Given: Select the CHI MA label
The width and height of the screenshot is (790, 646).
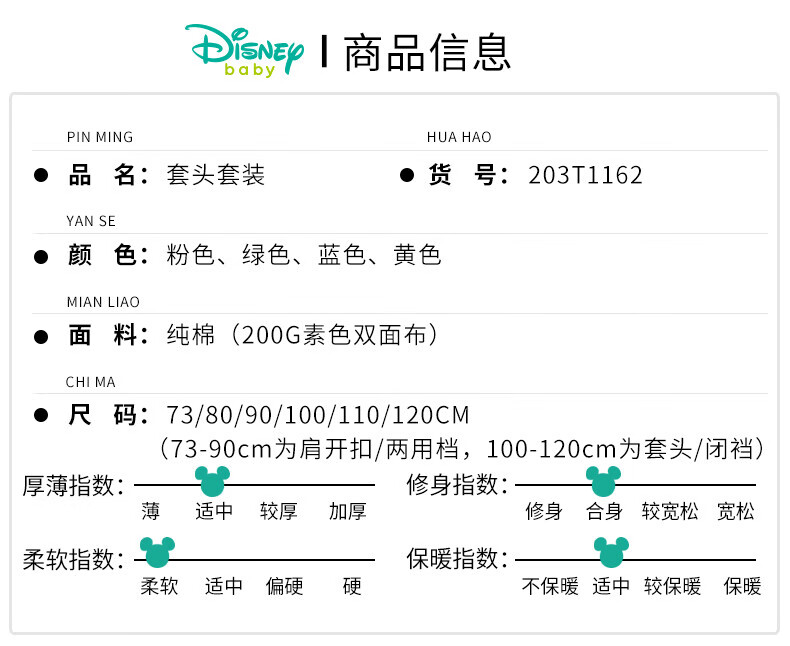Looking at the screenshot, I should [x=91, y=382].
